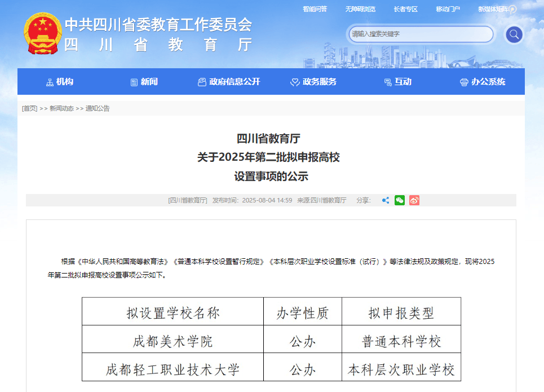Click the 新闻 news document icon
The height and width of the screenshot is (392, 544).
click(134, 82)
